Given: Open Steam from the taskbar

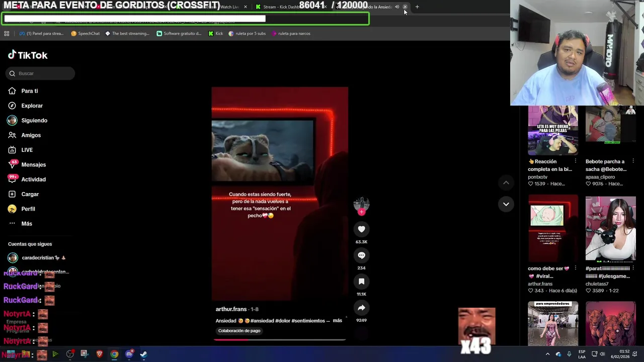Looking at the screenshot, I should (143, 354).
